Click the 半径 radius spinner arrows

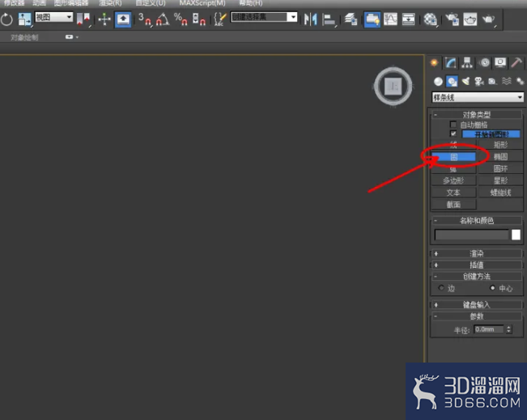(x=508, y=329)
